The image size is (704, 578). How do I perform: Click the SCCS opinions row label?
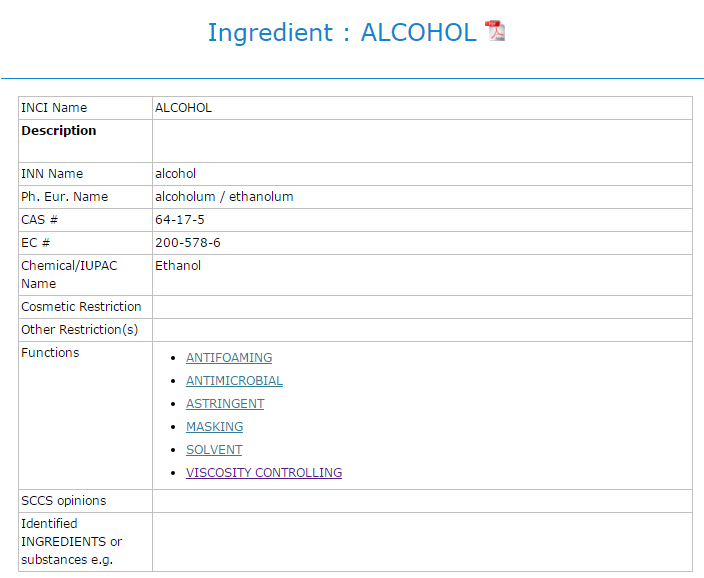click(x=64, y=501)
